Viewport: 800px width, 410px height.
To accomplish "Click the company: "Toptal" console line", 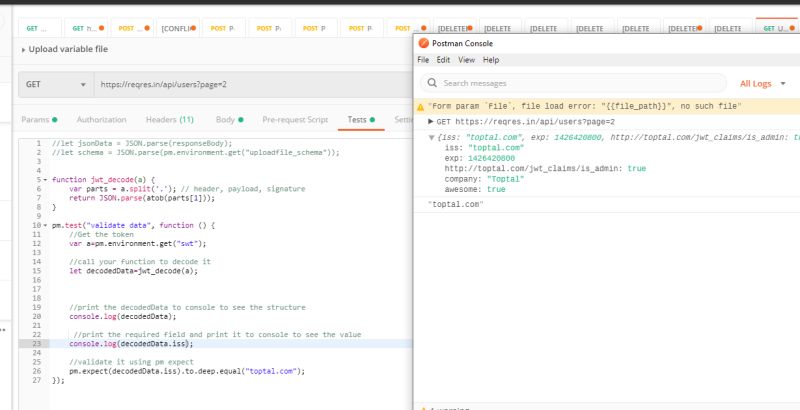I will (484, 179).
